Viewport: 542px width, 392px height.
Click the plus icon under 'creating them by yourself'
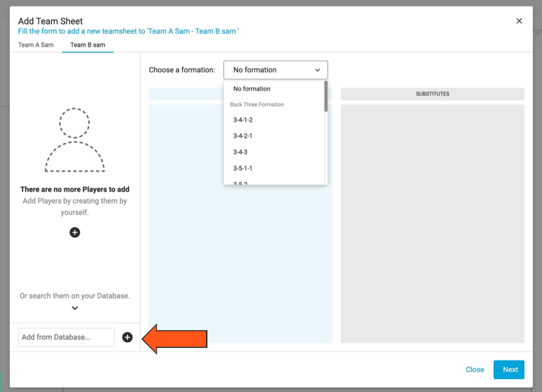point(75,232)
